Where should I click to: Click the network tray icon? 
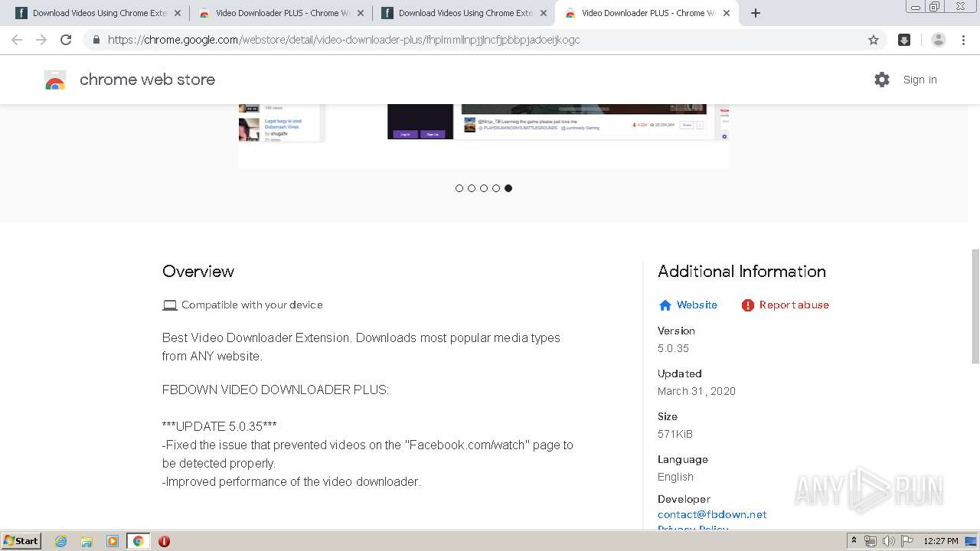[871, 541]
